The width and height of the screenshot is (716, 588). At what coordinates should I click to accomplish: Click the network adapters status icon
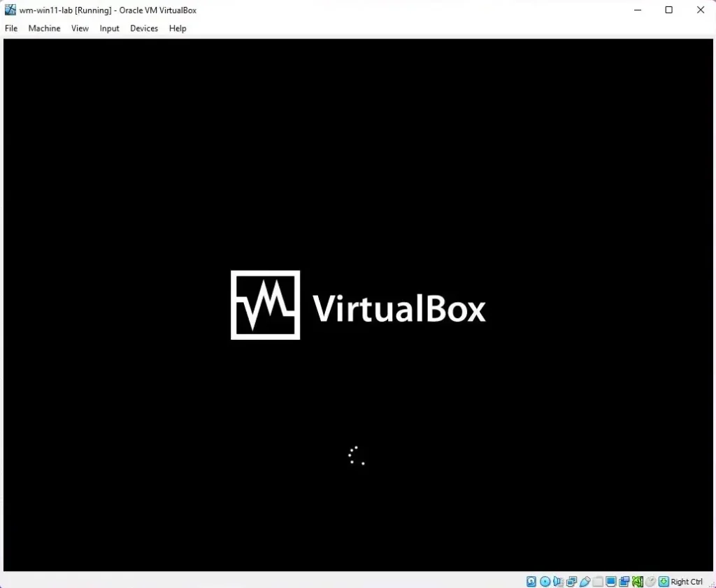[x=571, y=582]
